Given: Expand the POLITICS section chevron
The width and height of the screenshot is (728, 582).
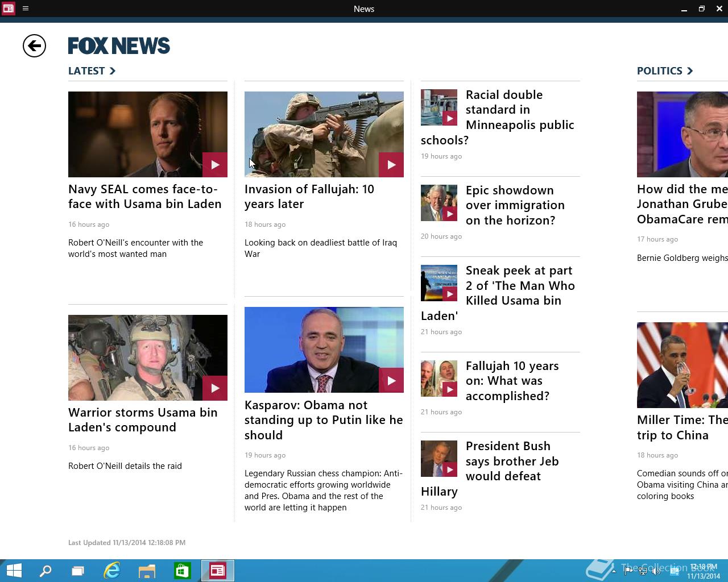Looking at the screenshot, I should [x=690, y=71].
